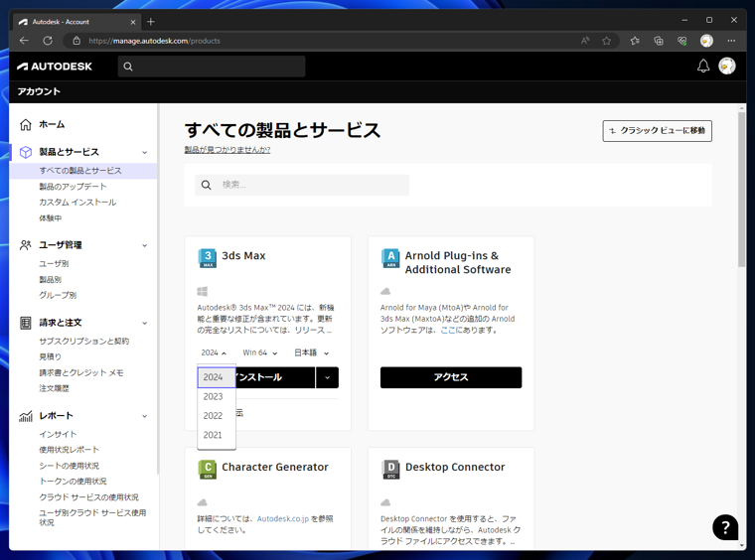Go back in the browser
Image resolution: width=755 pixels, height=560 pixels.
(24, 41)
